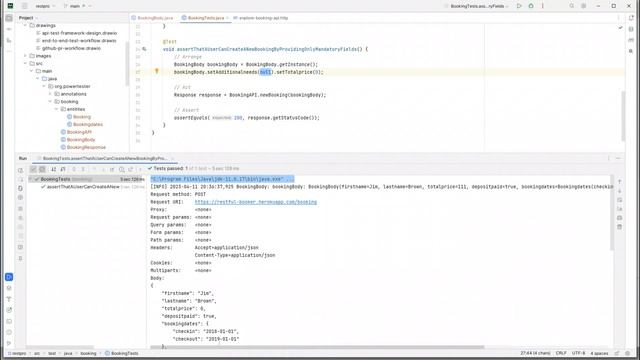Open the Project tool window icon
The height and width of the screenshot is (360, 640).
click(x=9, y=18)
